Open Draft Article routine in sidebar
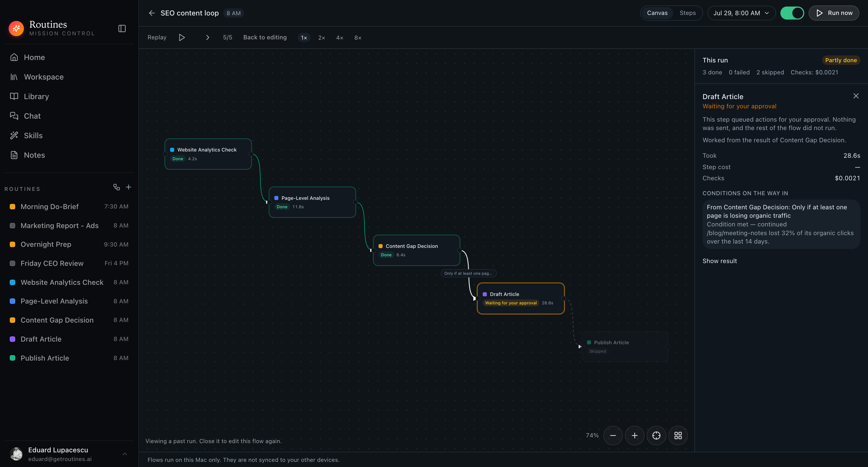The width and height of the screenshot is (868, 467). coord(69,339)
